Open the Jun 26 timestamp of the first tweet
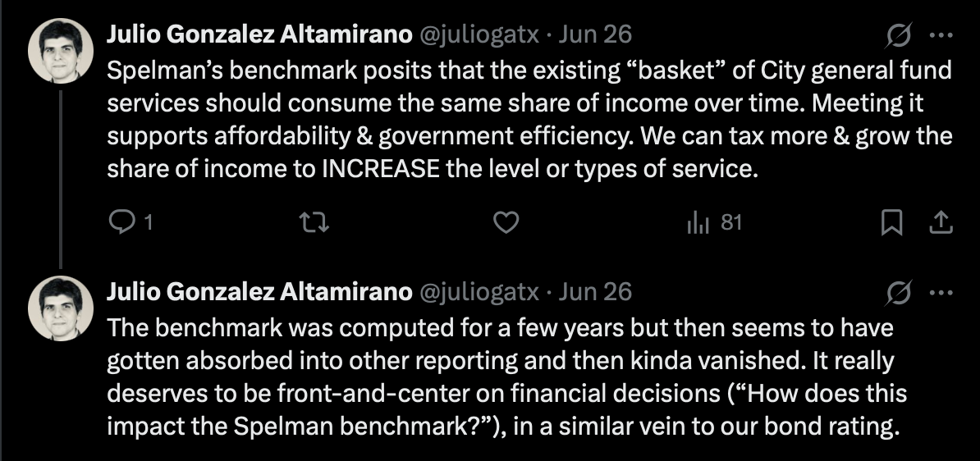This screenshot has width=980, height=461. 595,34
